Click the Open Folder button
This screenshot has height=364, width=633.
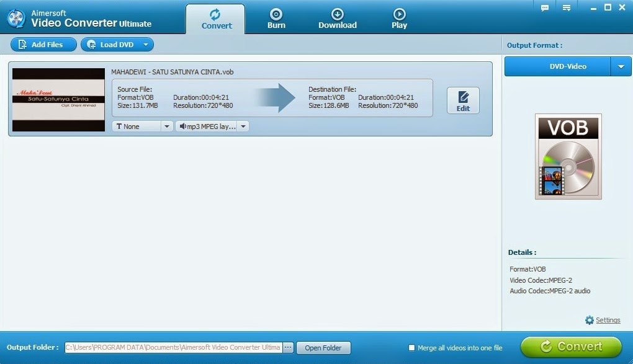click(323, 347)
